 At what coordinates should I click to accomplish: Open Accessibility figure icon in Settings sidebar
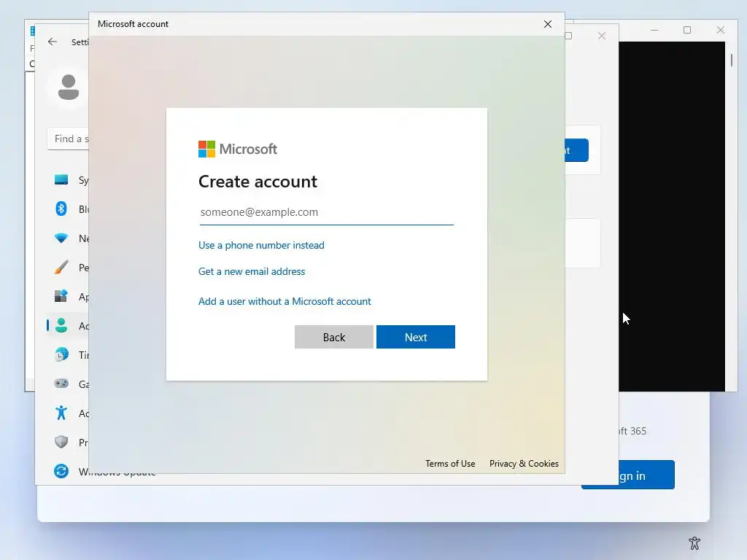[x=61, y=413]
